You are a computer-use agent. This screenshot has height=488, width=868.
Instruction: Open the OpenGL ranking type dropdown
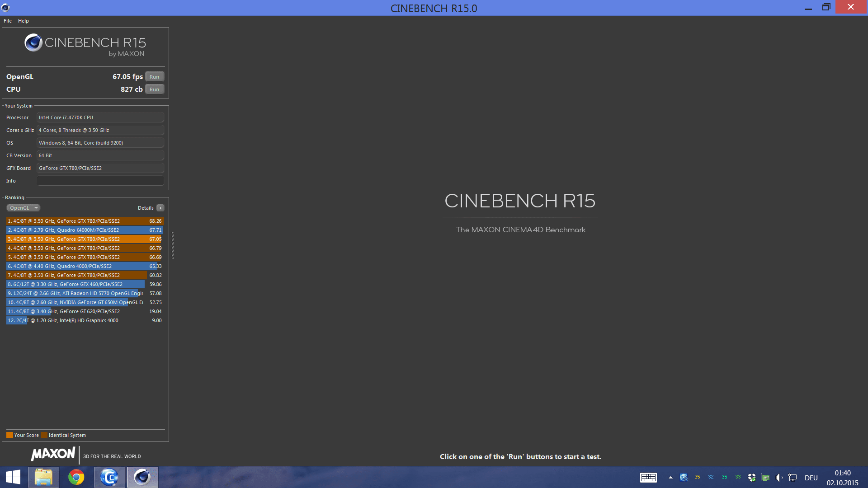(x=24, y=208)
